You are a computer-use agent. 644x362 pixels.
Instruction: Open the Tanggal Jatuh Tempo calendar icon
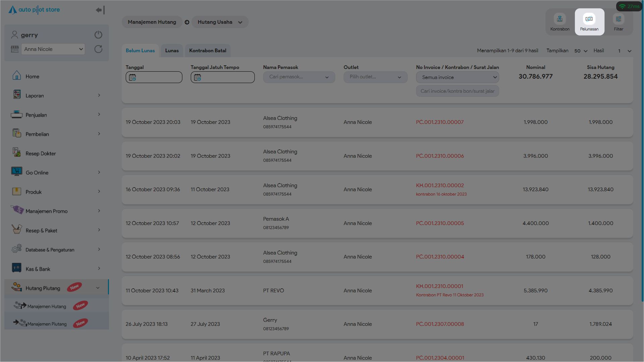point(197,77)
